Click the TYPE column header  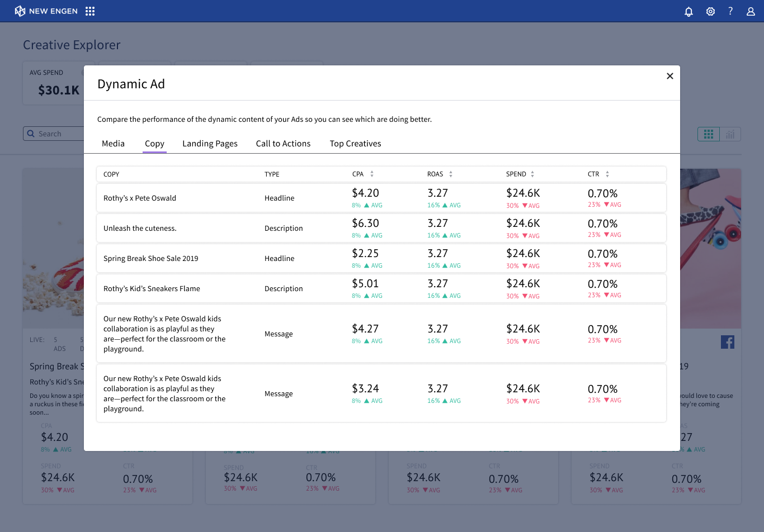[x=272, y=174]
